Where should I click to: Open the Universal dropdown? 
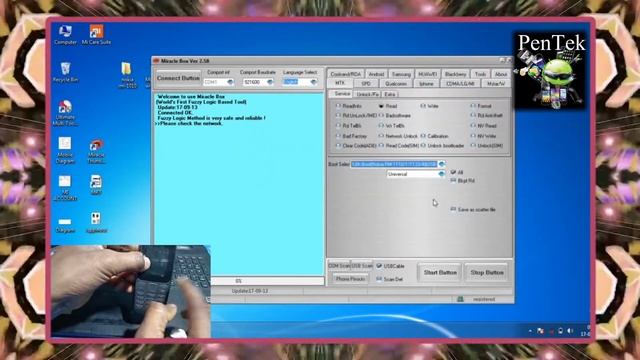pos(416,174)
